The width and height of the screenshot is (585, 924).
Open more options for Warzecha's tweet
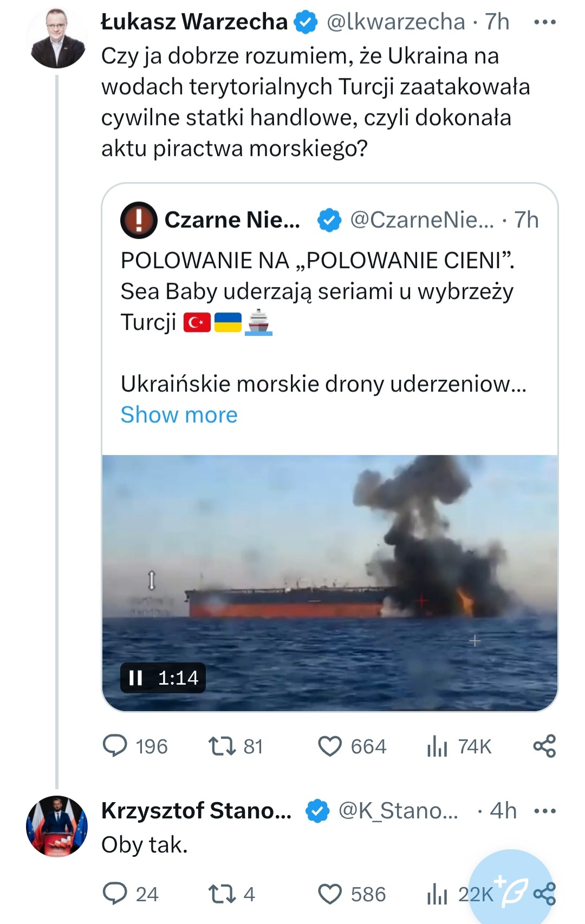pyautogui.click(x=544, y=22)
